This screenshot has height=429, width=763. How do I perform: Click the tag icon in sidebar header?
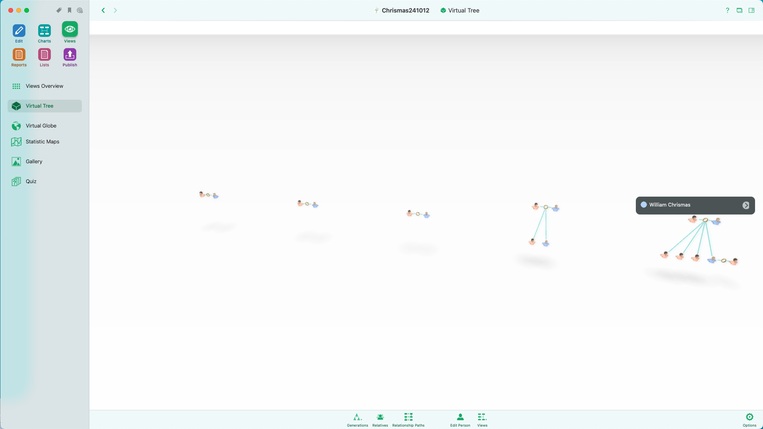click(x=59, y=10)
